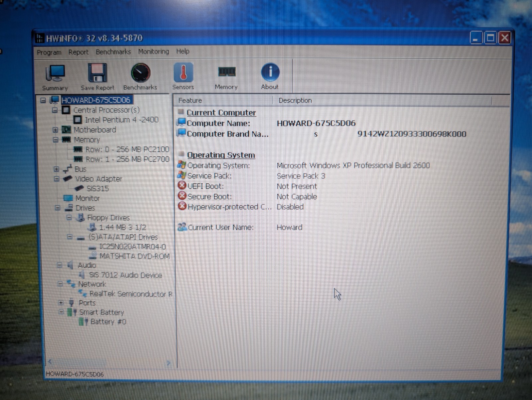Show the About info icon
Screen dimensions: 532x400
[270, 72]
